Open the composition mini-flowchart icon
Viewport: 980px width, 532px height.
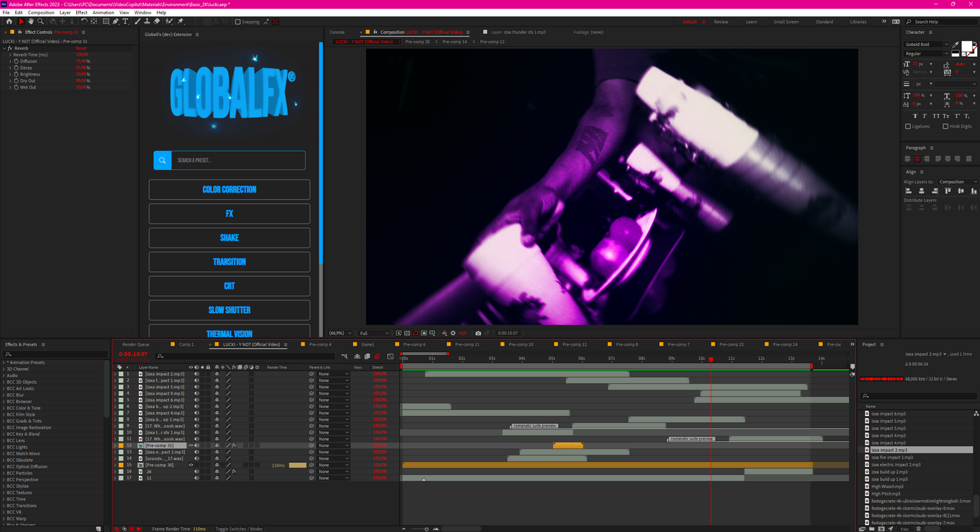[345, 356]
